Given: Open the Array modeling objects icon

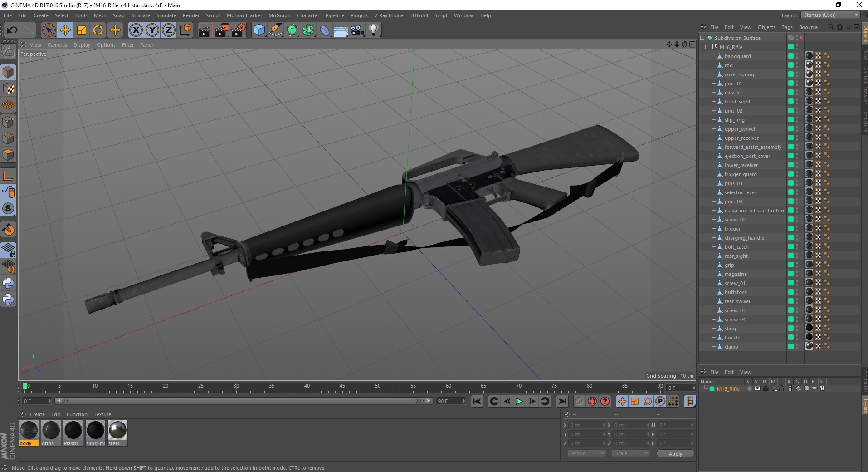Looking at the screenshot, I should (x=308, y=30).
